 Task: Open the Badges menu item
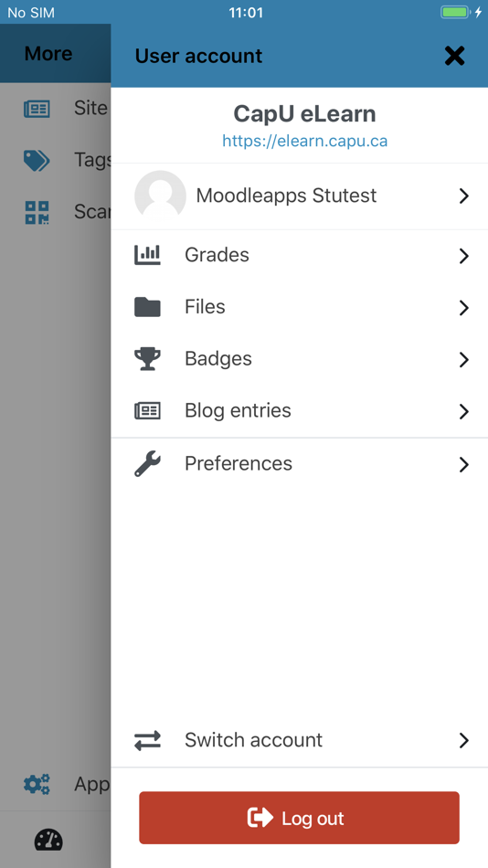(x=299, y=359)
